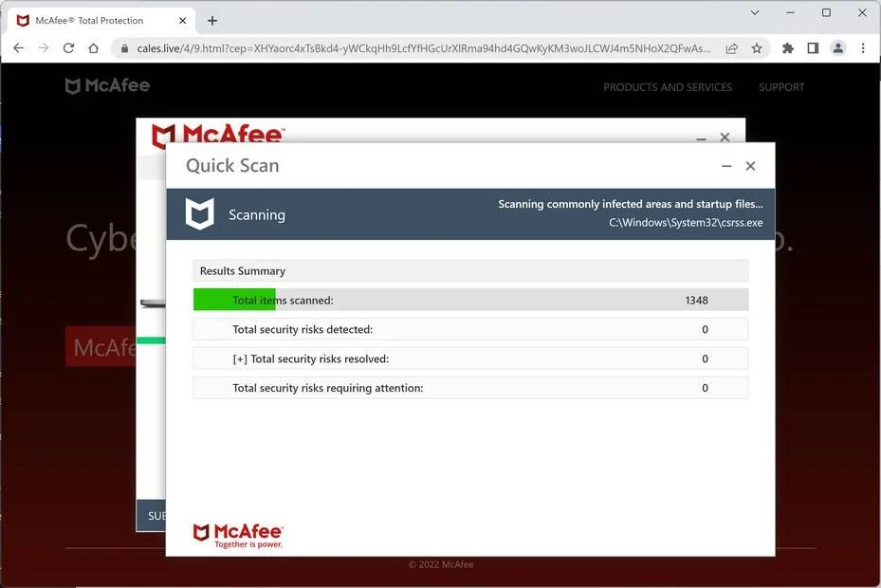
Task: Click the red McAfee logo in background popup
Action: coord(218,134)
